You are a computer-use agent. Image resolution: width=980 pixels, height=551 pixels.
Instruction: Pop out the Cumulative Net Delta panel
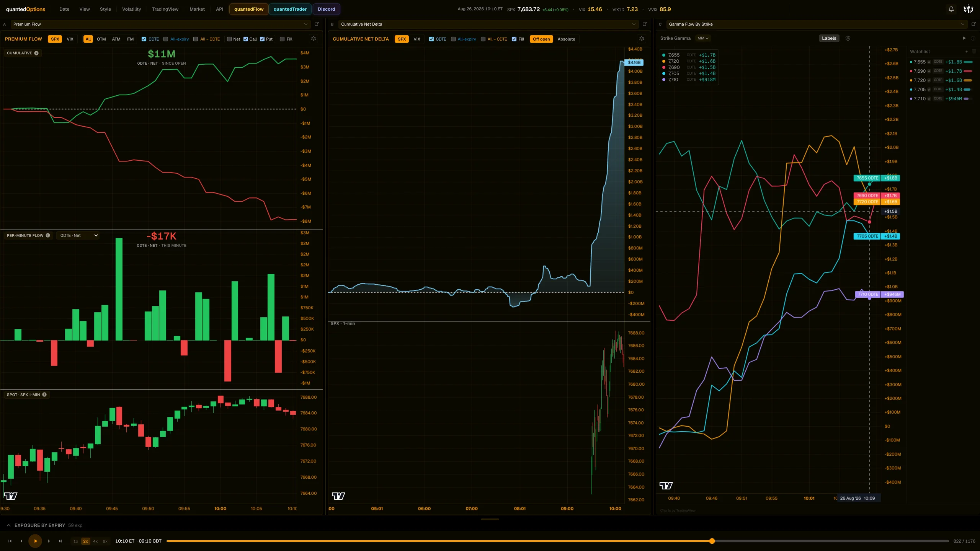click(645, 24)
